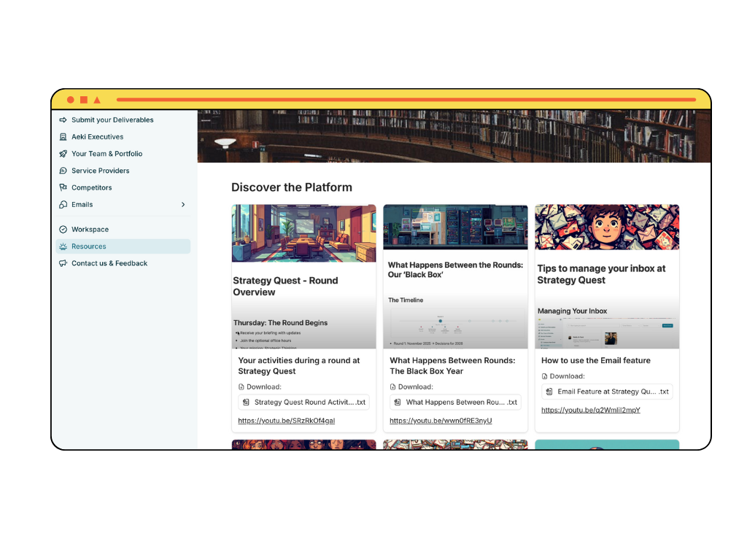Open Contact us & Feedback
Viewport: 747px width, 560px height.
click(123, 263)
